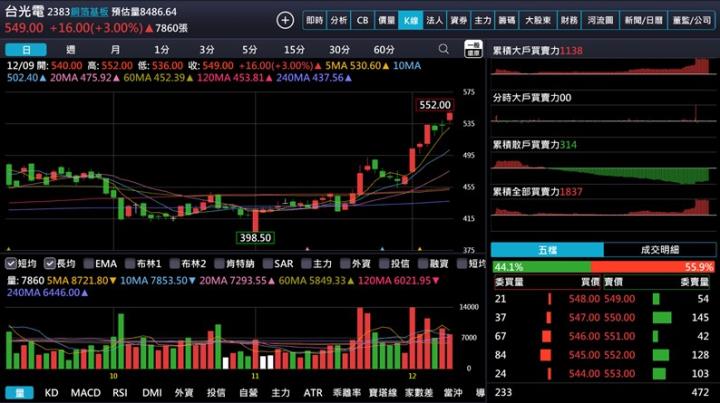Uncheck the 短均 short moving average checkbox

point(11,263)
